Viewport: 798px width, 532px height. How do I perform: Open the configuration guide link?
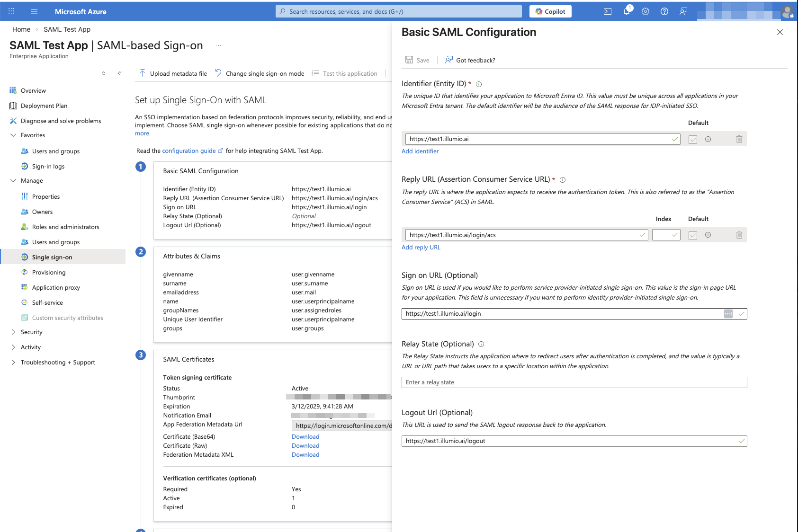pos(192,151)
